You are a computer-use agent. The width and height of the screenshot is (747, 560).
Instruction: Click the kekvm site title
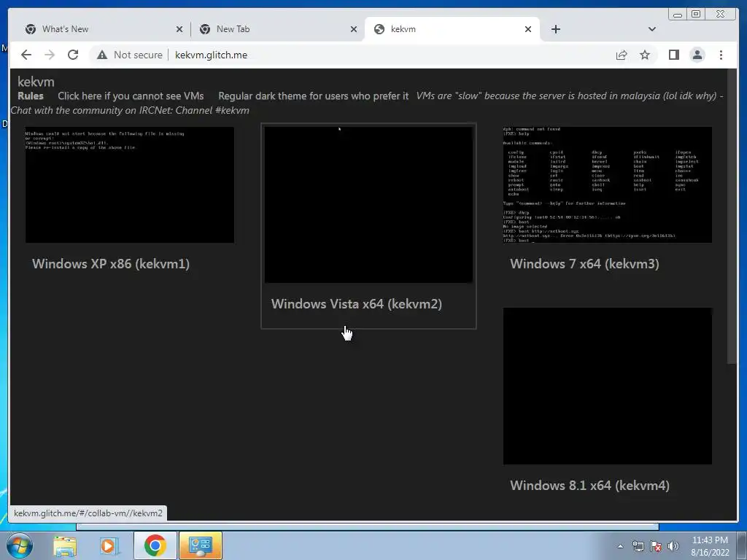[36, 82]
